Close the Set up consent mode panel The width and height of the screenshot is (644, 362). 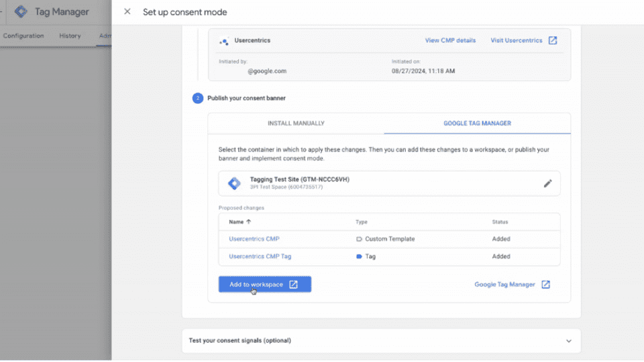(x=127, y=12)
